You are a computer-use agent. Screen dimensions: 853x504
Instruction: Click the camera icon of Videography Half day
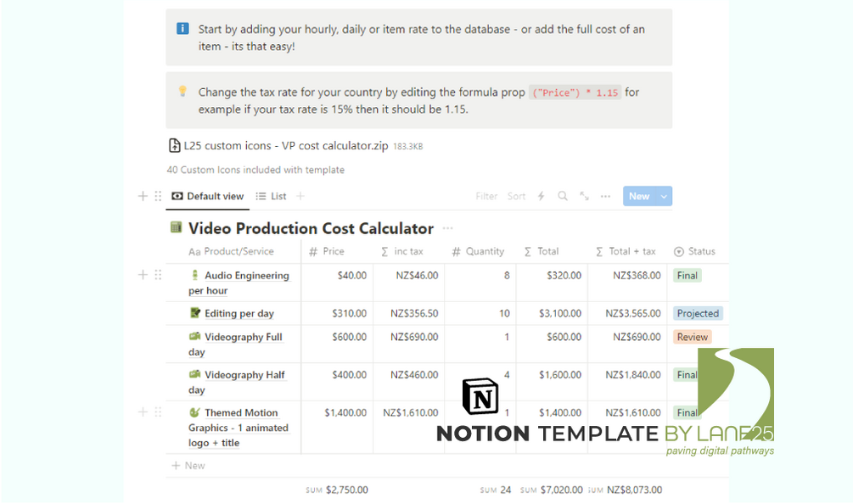click(x=194, y=374)
